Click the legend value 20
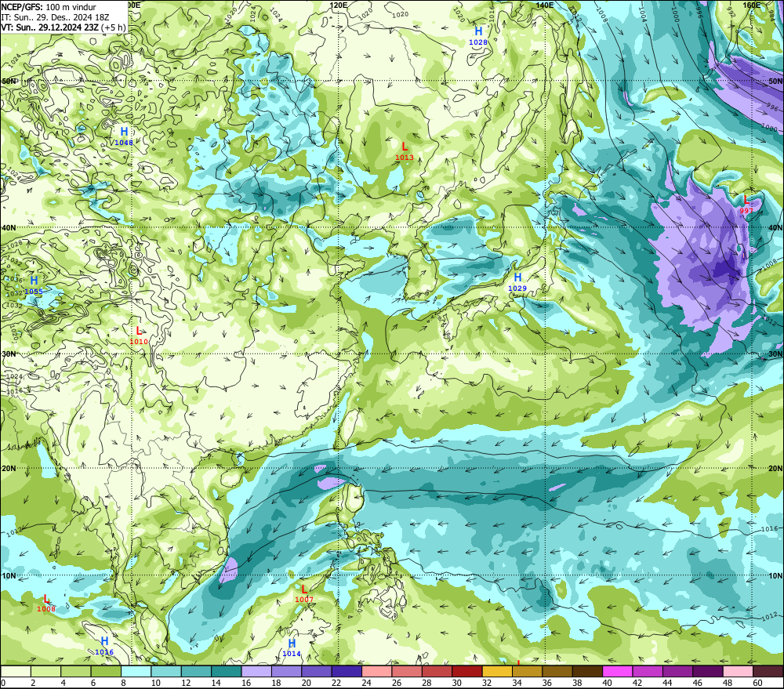This screenshot has width=784, height=689. click(x=307, y=683)
